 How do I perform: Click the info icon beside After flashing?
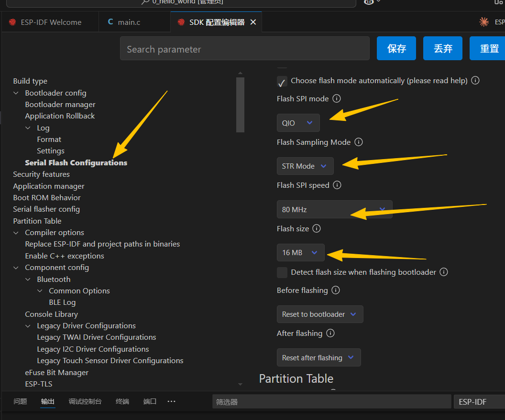pos(330,333)
